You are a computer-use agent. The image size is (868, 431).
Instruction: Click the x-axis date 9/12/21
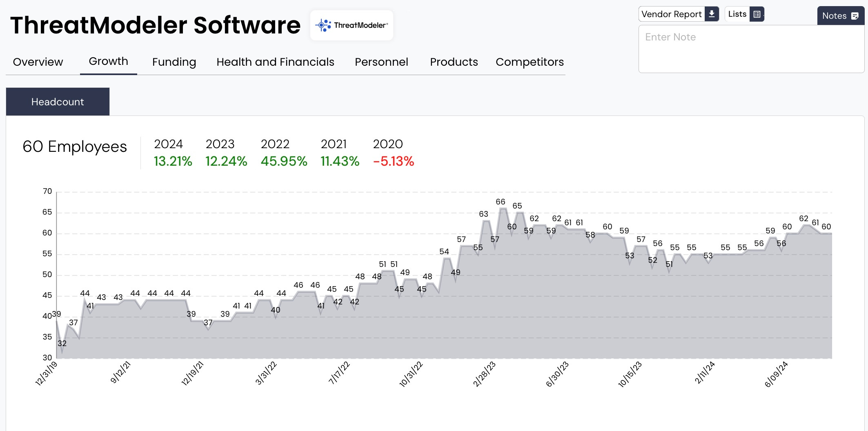coord(120,372)
